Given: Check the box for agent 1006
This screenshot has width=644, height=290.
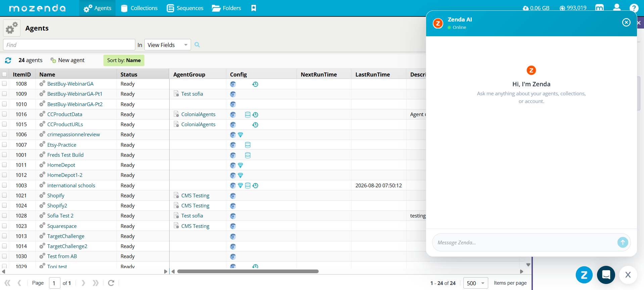Looking at the screenshot, I should 5,134.
